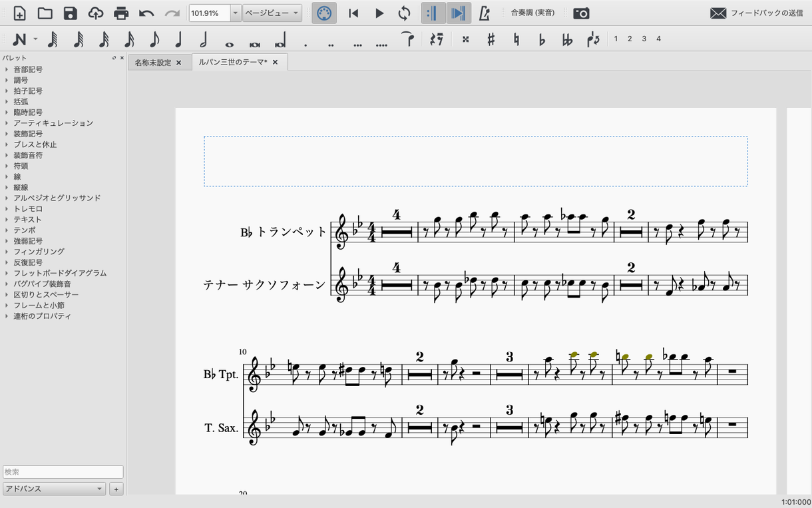Close the 名称未設定 tab
Image resolution: width=812 pixels, height=508 pixels.
[x=178, y=63]
